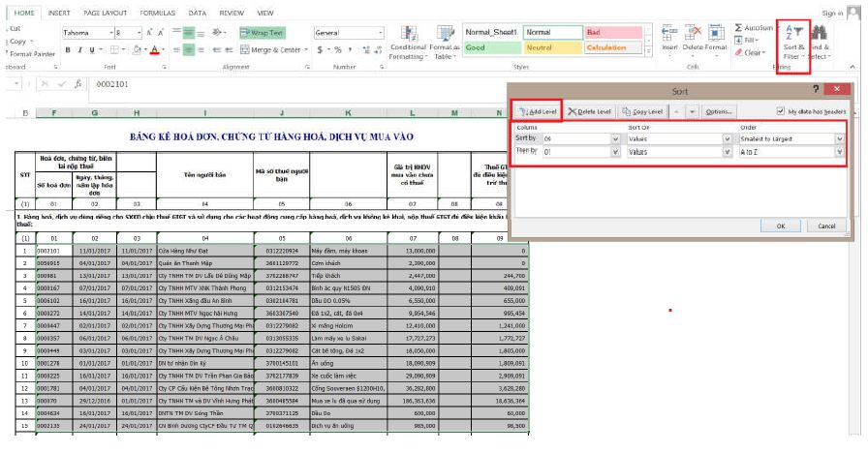Viewport: 868px width, 452px height.
Task: Open Conditional Formatting
Action: coord(408,43)
